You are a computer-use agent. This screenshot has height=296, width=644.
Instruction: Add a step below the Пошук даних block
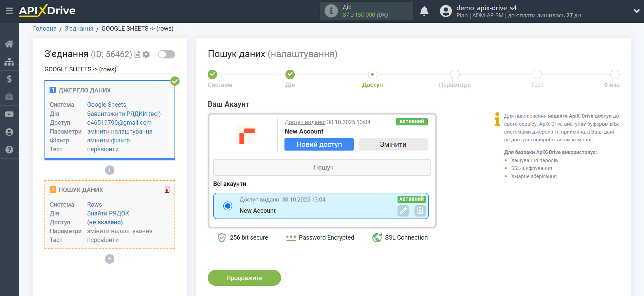tap(110, 259)
